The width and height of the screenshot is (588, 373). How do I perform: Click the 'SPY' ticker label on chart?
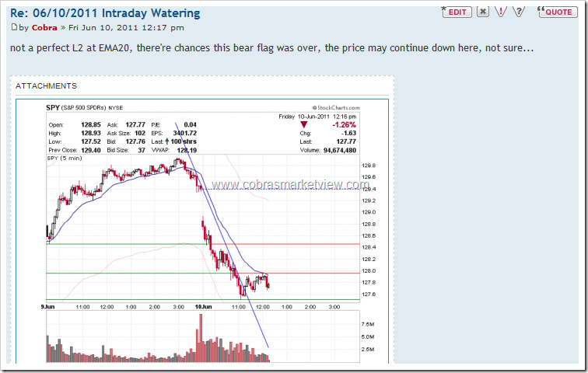(x=53, y=107)
